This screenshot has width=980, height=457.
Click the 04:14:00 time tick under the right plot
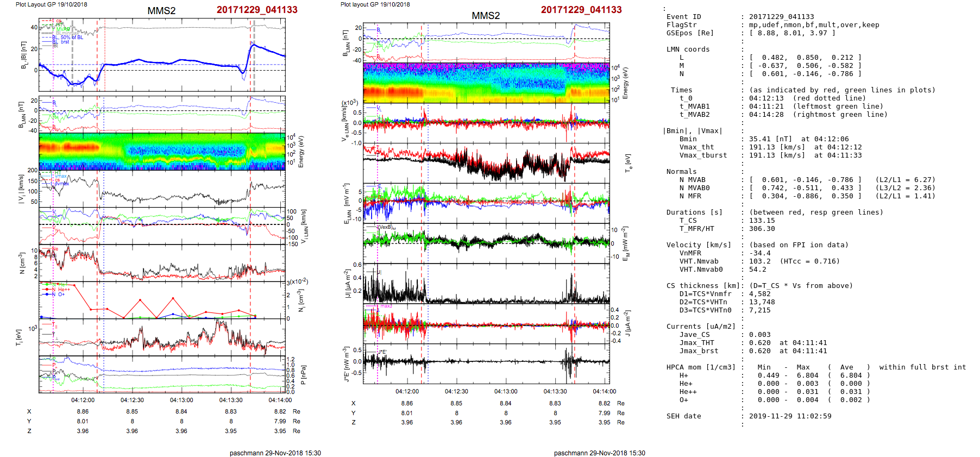point(604,391)
